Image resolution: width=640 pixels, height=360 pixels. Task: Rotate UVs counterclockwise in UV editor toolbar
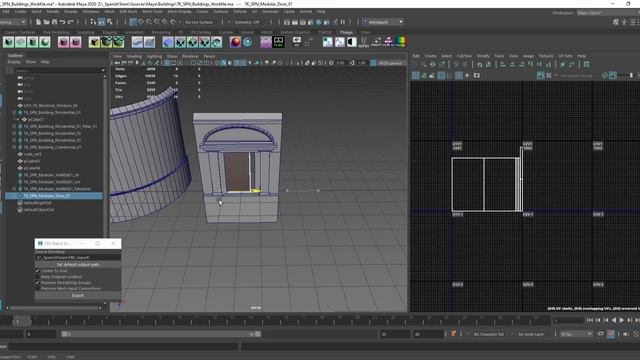point(480,64)
